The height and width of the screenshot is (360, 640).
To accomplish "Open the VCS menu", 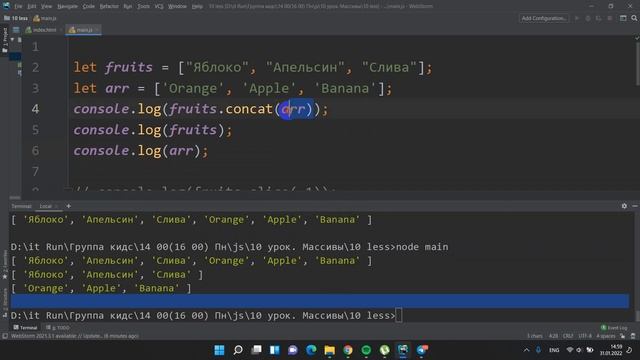I will coord(159,6).
